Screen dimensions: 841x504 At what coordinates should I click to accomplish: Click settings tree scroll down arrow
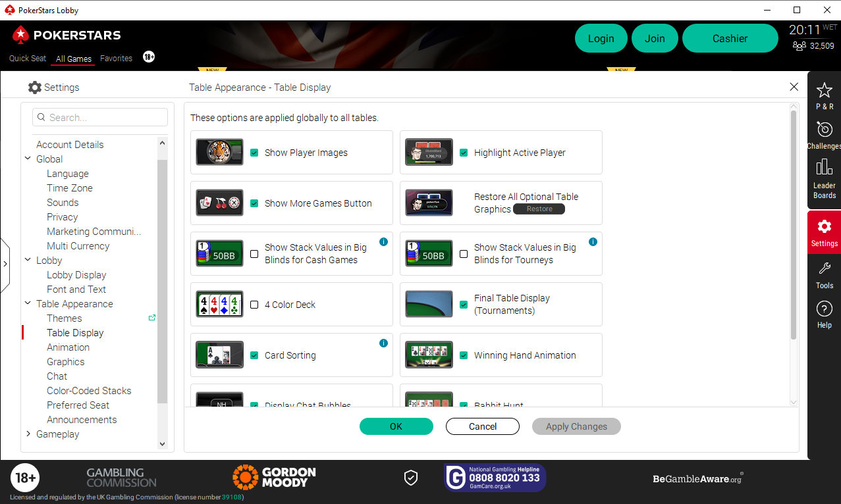163,444
